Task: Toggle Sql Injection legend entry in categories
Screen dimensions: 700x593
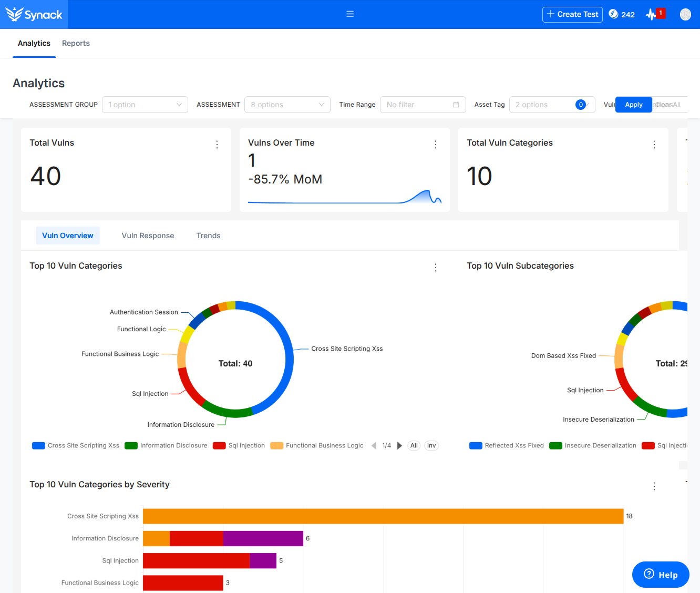Action: click(239, 446)
